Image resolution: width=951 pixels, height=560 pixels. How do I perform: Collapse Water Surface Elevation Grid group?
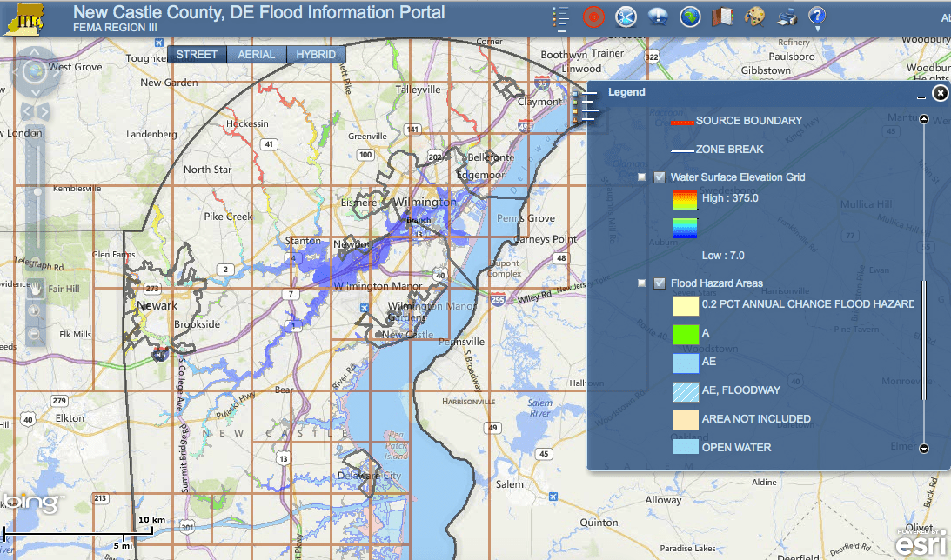point(641,177)
